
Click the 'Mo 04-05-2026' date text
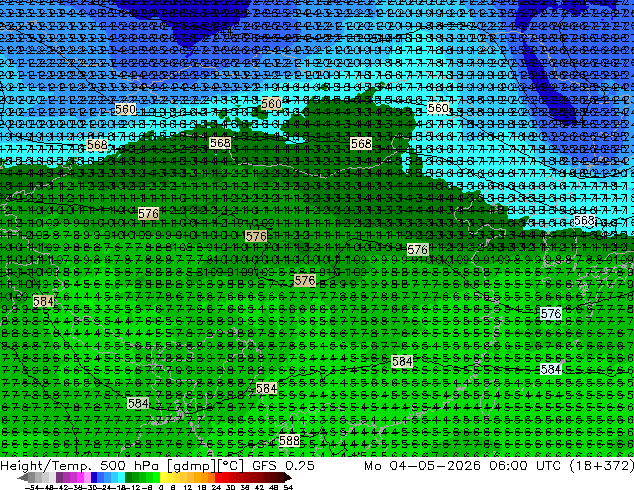[422, 466]
